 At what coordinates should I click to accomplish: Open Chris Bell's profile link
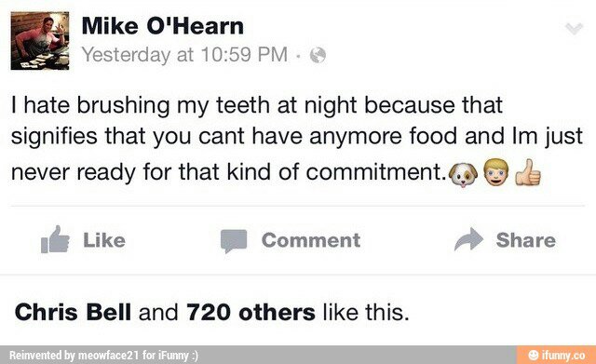[x=73, y=312]
